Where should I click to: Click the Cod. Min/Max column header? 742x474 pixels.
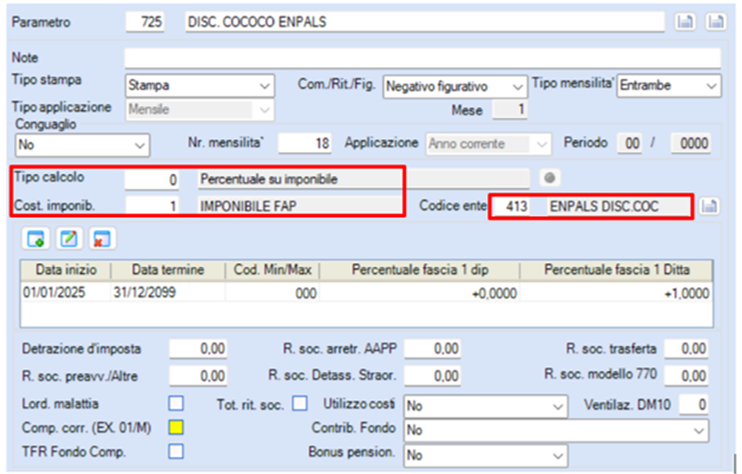(x=273, y=270)
